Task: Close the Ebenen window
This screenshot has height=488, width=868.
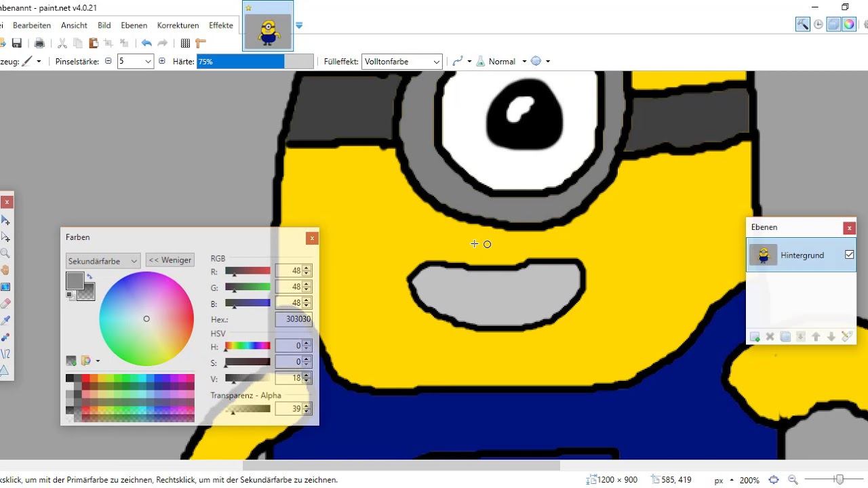Action: (849, 228)
